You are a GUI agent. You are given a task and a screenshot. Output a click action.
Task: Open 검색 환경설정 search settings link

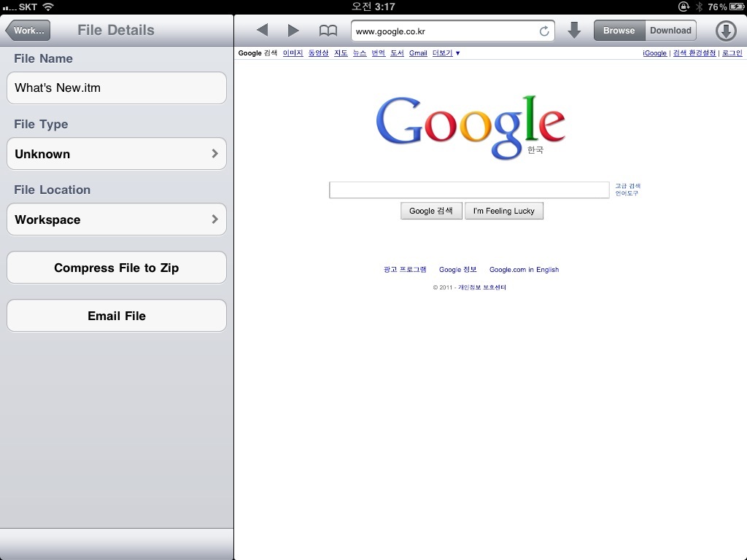click(694, 52)
